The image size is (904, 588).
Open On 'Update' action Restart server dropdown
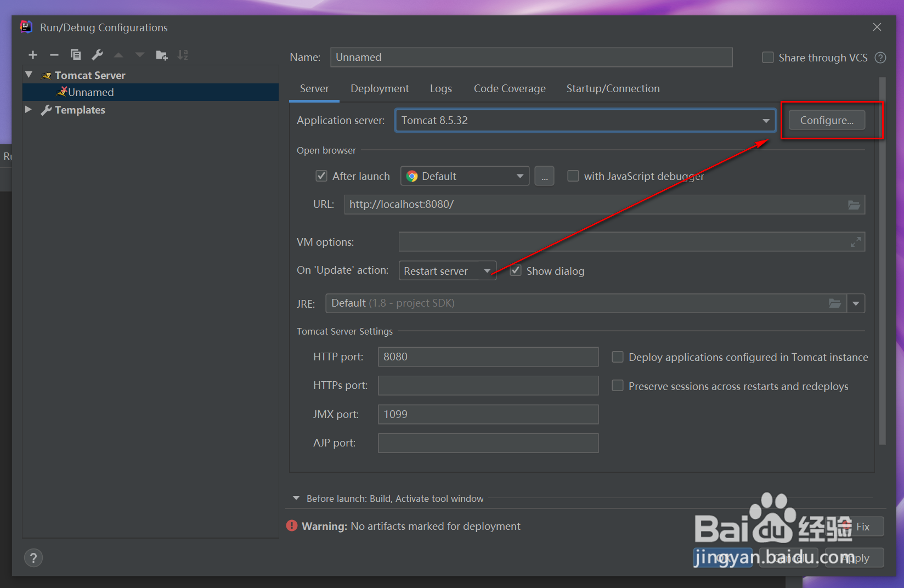[447, 271]
